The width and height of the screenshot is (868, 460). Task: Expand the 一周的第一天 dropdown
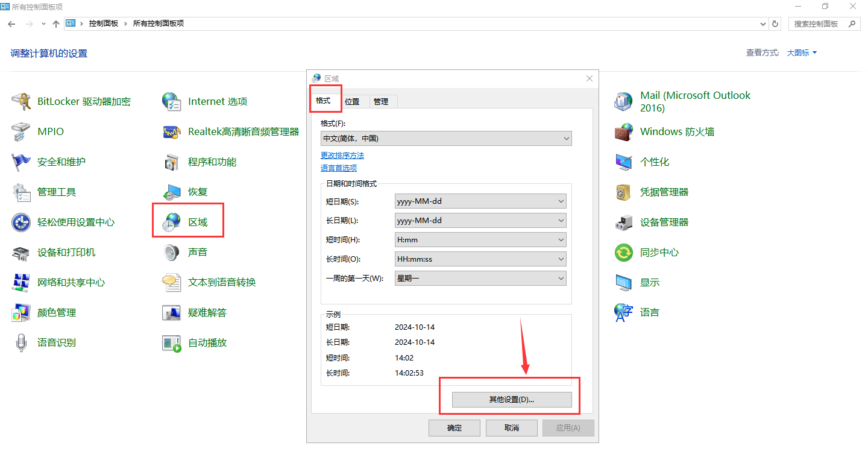[x=480, y=279]
